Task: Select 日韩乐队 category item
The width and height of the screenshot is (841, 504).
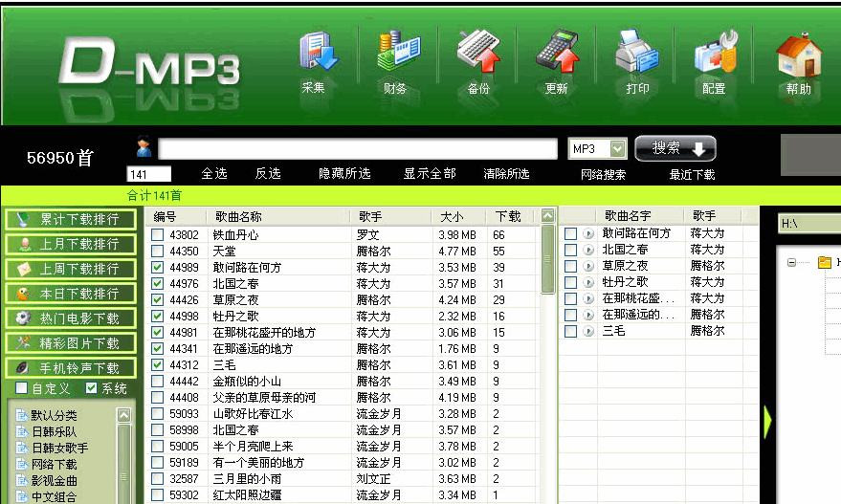Action: point(54,431)
